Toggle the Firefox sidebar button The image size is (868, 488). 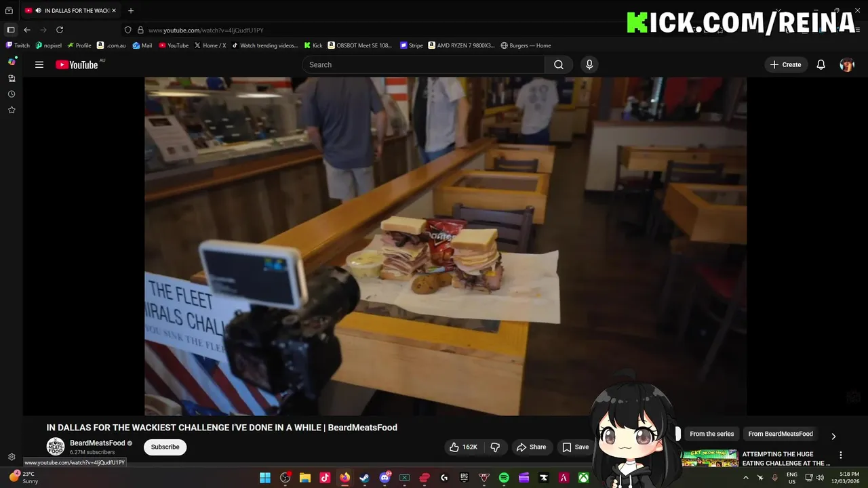click(x=11, y=30)
